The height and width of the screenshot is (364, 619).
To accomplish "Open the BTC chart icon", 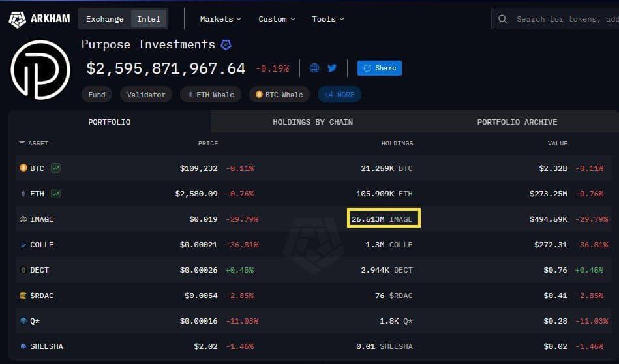I will pyautogui.click(x=55, y=168).
